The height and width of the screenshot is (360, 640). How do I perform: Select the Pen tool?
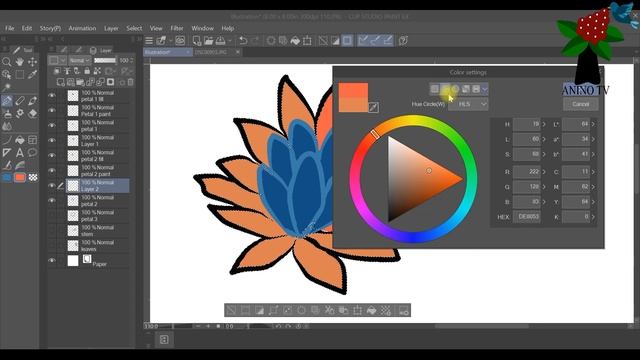[7, 101]
